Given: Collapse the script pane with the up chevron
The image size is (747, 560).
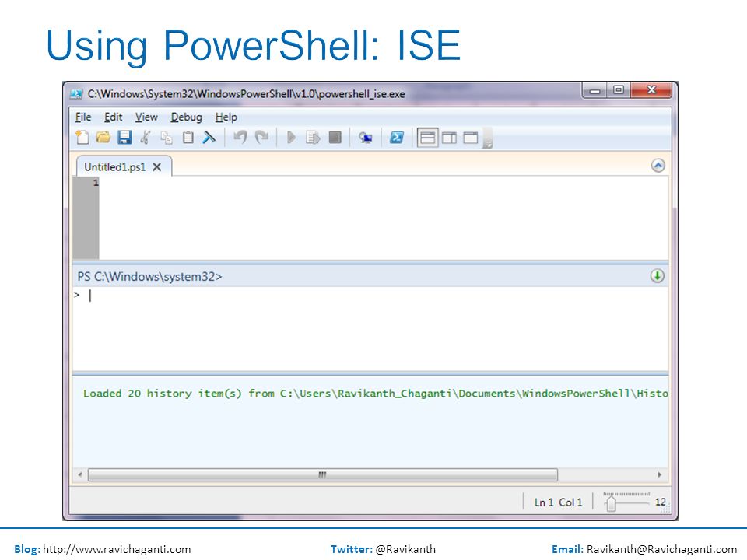Looking at the screenshot, I should point(658,165).
